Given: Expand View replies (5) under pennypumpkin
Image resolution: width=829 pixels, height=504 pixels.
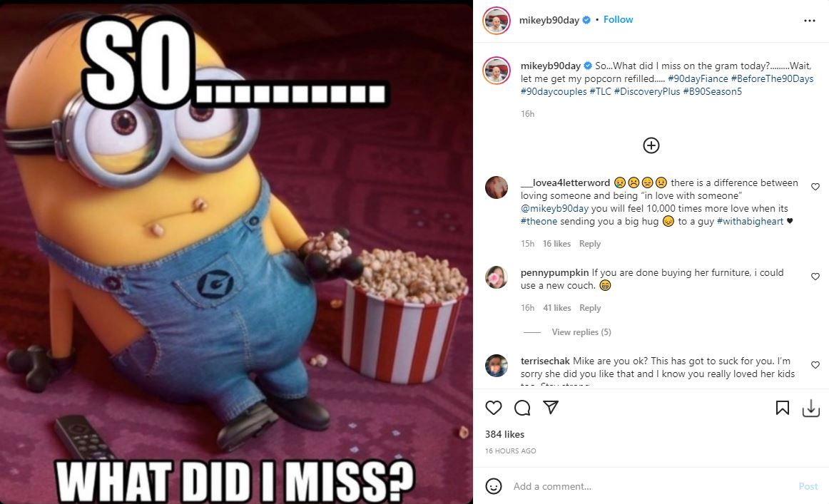Looking at the screenshot, I should click(581, 331).
